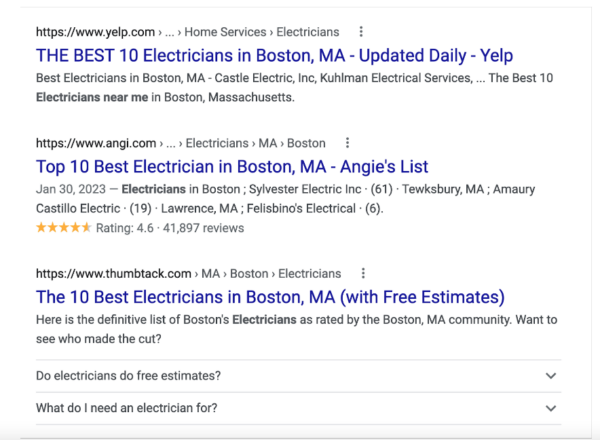Open the three-dot menu beside the Angi result
Viewport: 600px width, 440px height.
[347, 143]
